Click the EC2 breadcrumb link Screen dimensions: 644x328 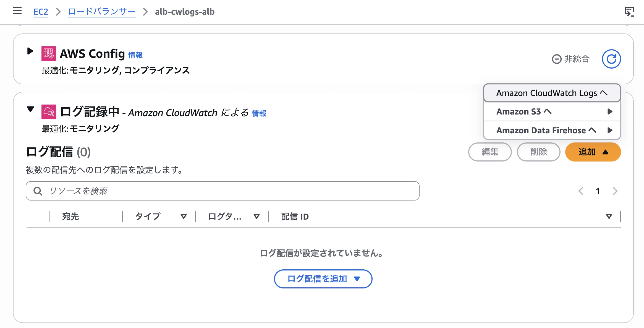click(41, 12)
